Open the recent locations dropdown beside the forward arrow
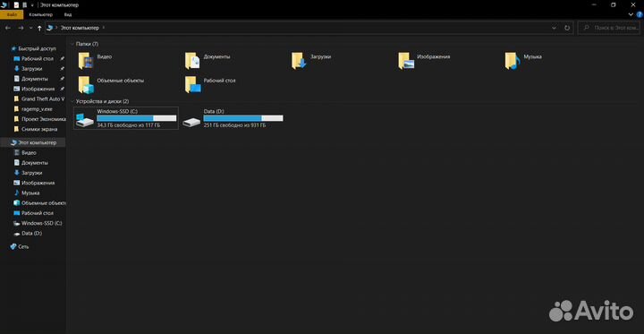This screenshot has height=334, width=644. pos(30,28)
